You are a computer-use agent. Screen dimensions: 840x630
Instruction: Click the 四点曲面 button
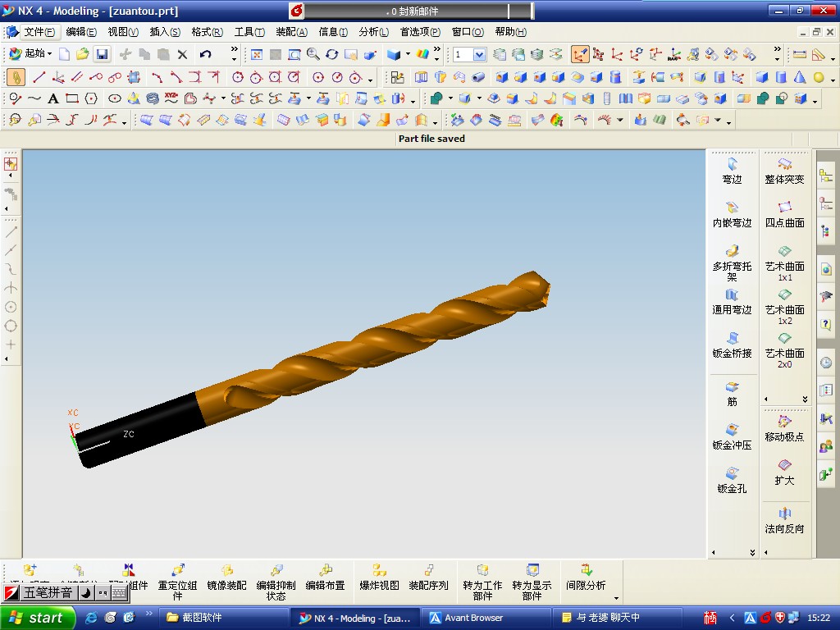[x=784, y=215]
